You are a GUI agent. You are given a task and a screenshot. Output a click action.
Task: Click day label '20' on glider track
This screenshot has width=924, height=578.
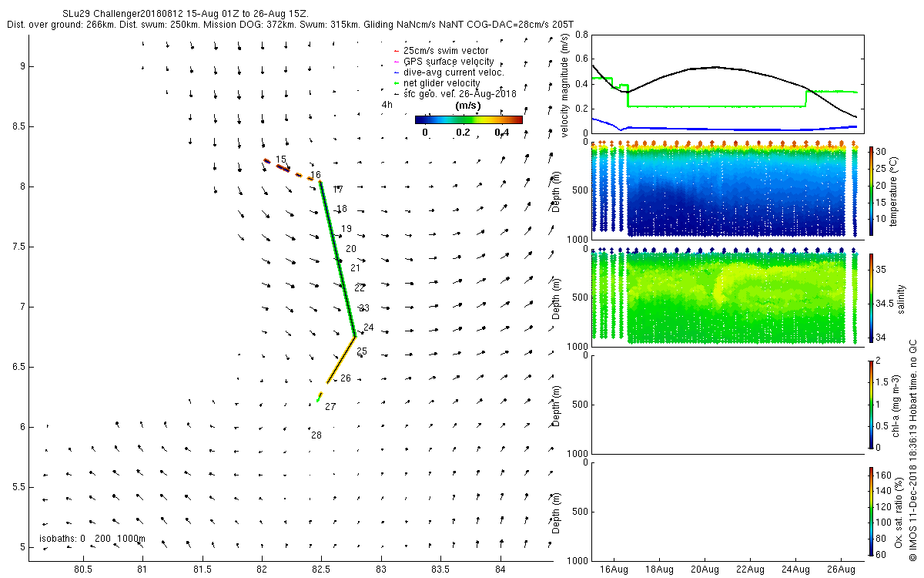tap(351, 249)
